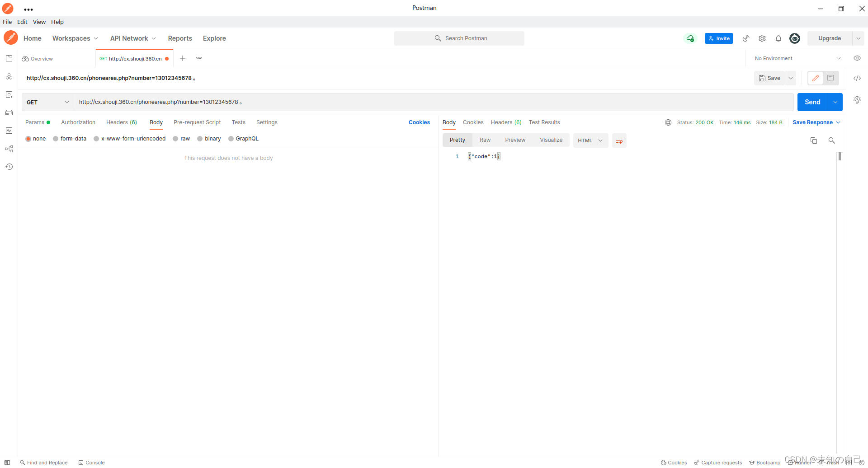
Task: Open the request Cookies link
Action: 419,122
